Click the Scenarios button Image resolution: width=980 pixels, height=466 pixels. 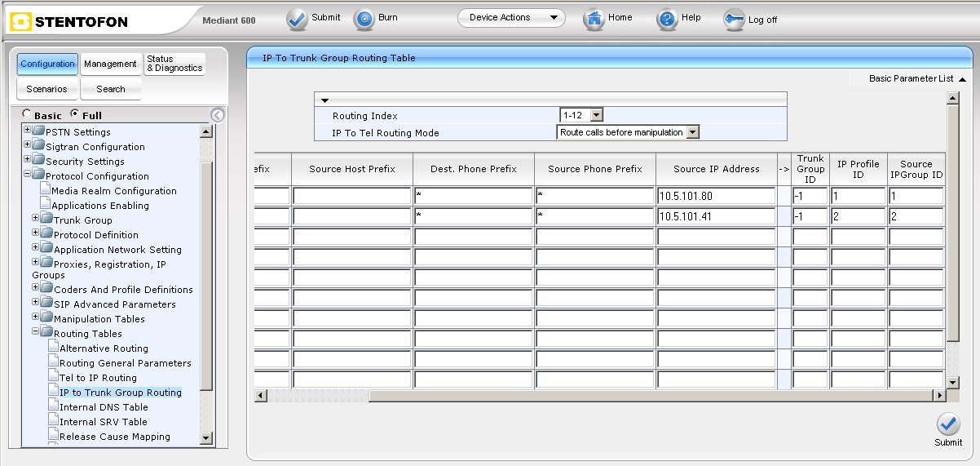click(x=46, y=89)
